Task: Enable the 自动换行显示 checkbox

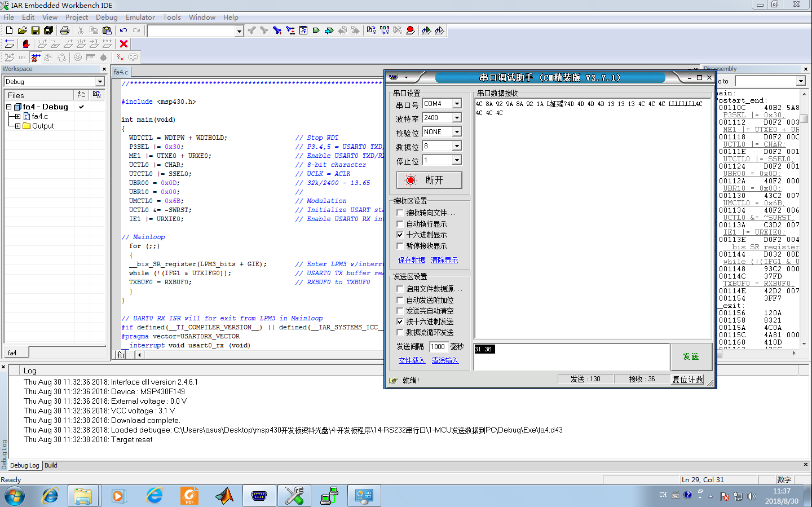Action: click(x=400, y=224)
